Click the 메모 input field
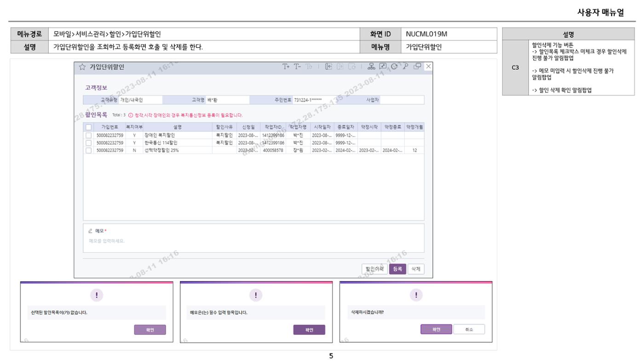The image size is (644, 362). click(x=253, y=241)
